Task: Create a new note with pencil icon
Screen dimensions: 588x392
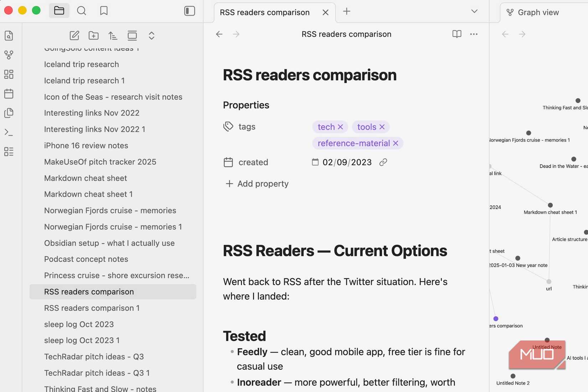Action: (74, 36)
